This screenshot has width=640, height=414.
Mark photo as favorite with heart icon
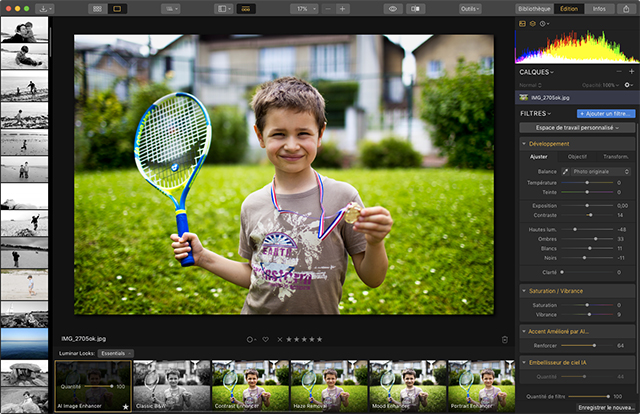tap(264, 339)
